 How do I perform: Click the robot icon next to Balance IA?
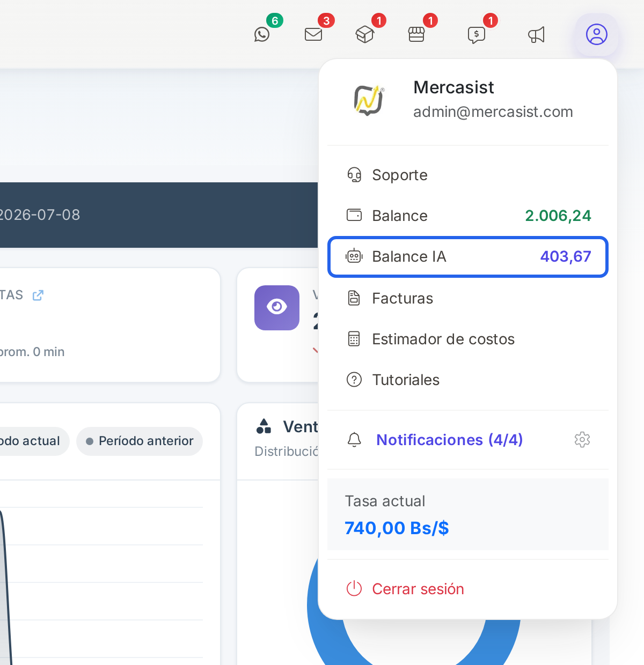(x=354, y=256)
